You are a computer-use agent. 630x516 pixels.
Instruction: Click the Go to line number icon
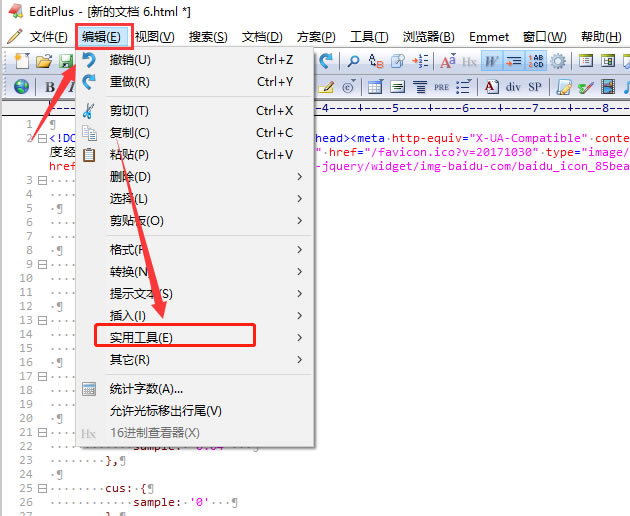[420, 61]
